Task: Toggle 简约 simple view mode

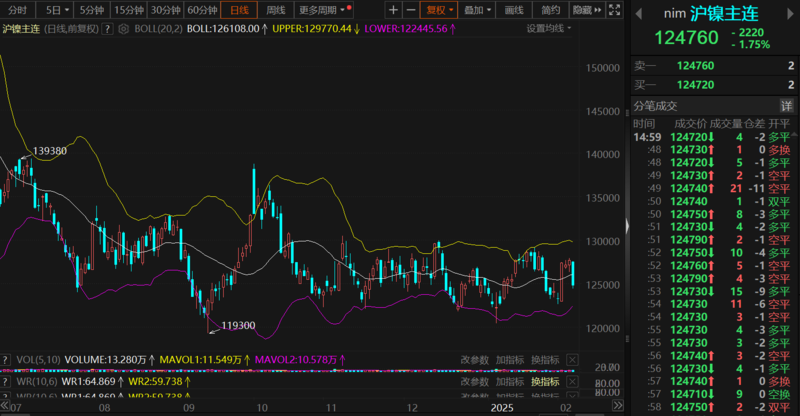Action: (x=550, y=10)
